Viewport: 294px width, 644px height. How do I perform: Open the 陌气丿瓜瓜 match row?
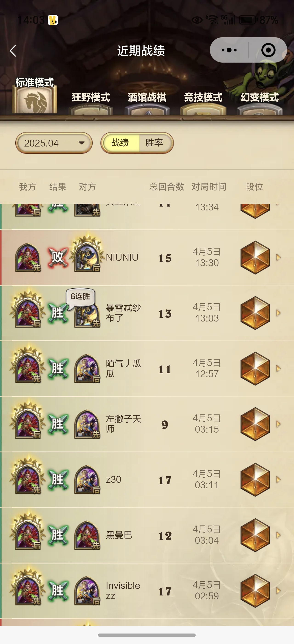(147, 369)
